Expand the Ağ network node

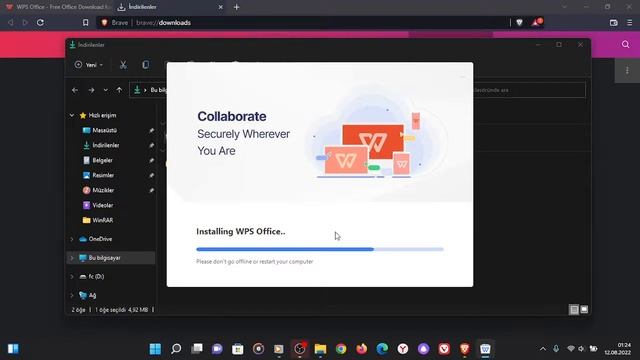[x=72, y=295]
